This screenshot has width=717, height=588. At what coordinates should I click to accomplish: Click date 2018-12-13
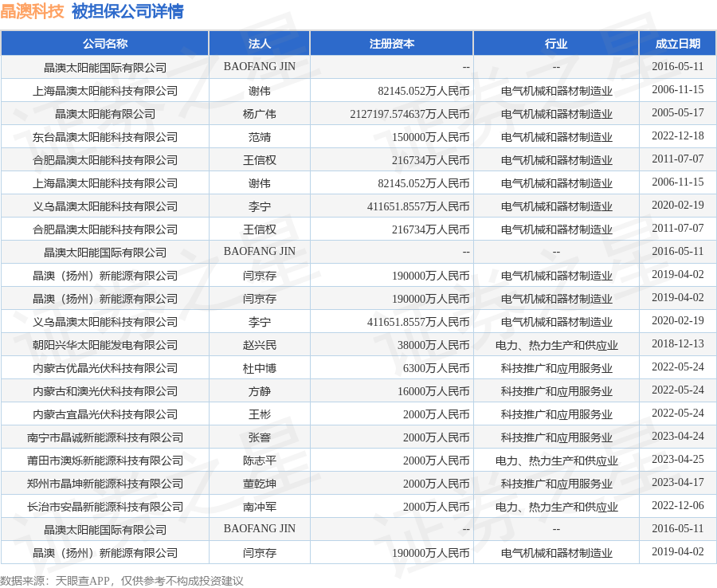coord(678,344)
